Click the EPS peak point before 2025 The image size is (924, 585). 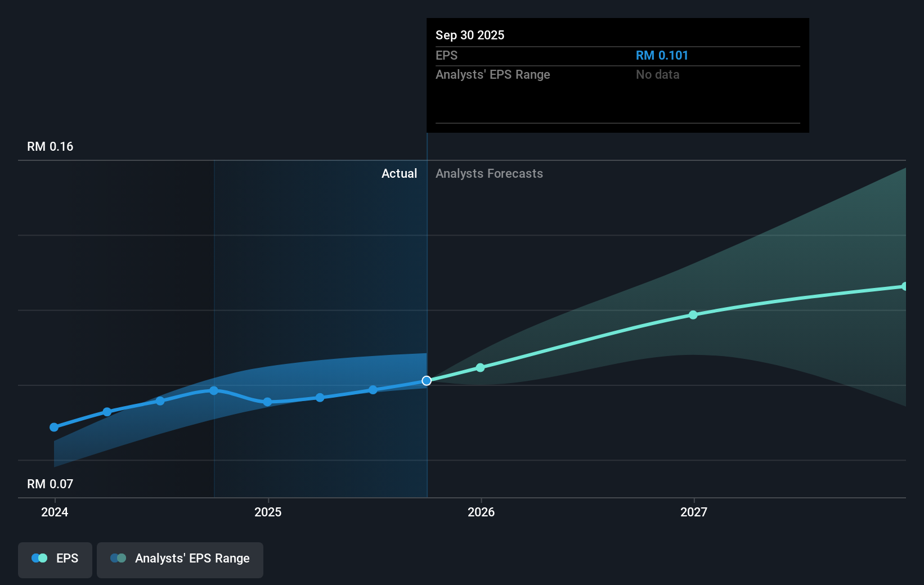214,390
